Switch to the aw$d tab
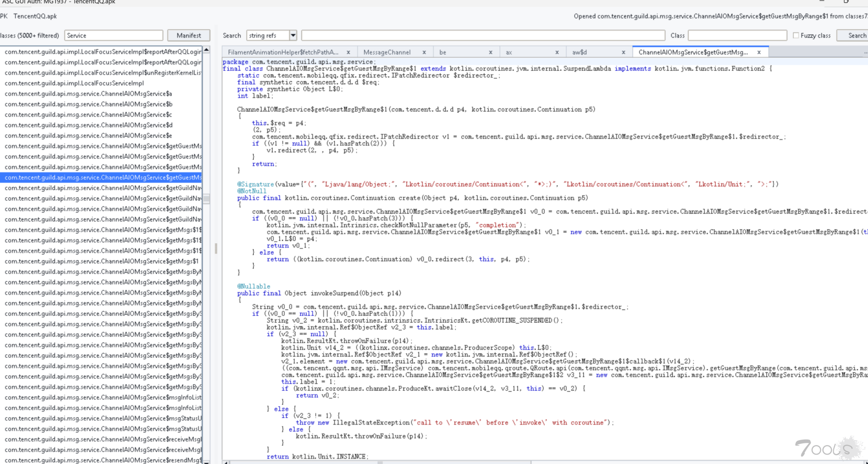868x464 pixels. coord(579,53)
